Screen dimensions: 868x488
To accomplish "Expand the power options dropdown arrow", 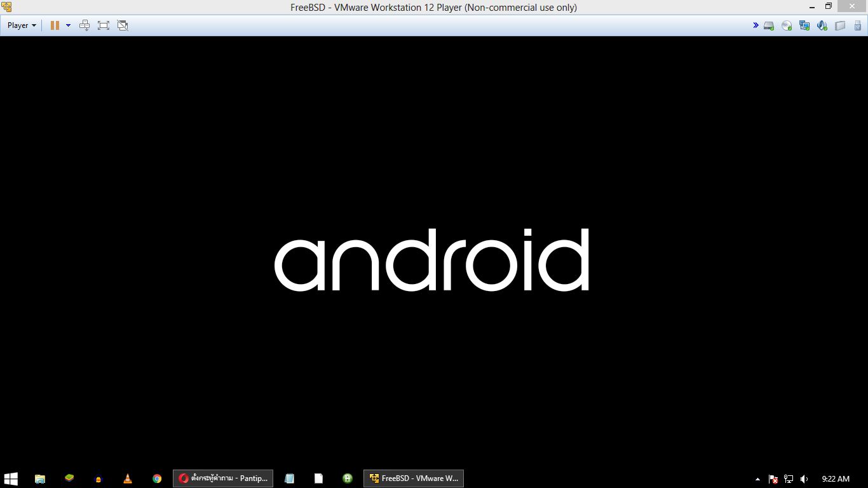I will click(68, 25).
